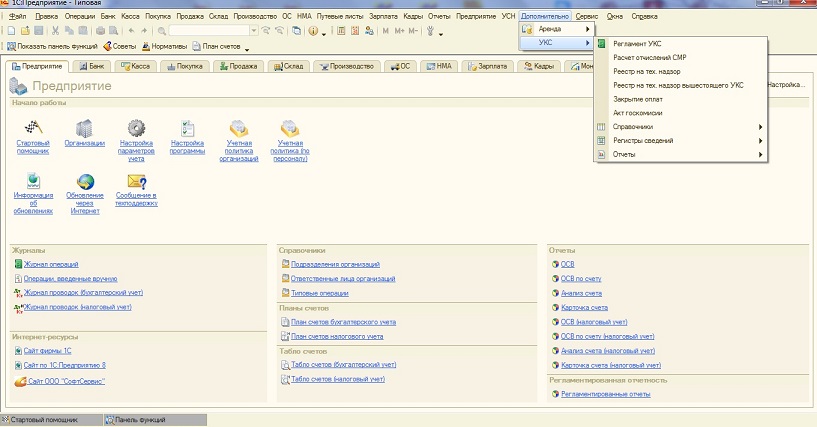Select Регламент УКС menu item
This screenshot has height=427, width=817.
636,44
